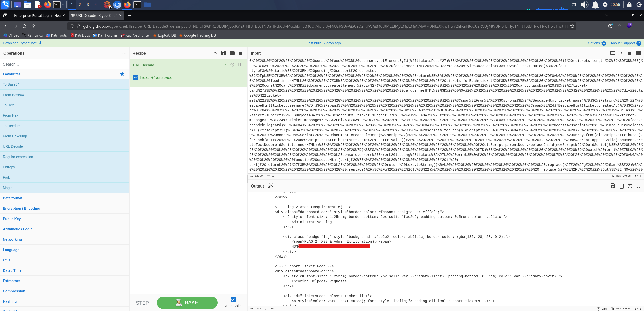Maximise the output pane
This screenshot has height=311, width=644.
pyautogui.click(x=638, y=186)
